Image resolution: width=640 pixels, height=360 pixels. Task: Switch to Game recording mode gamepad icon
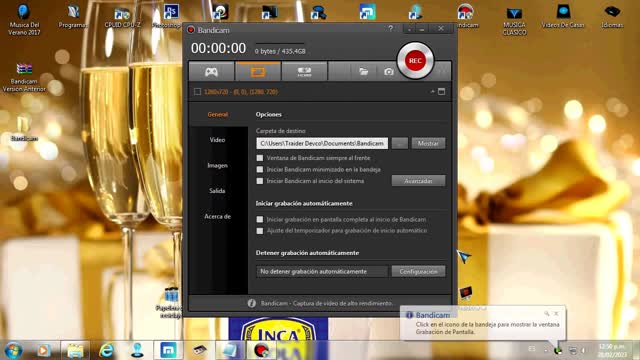(211, 72)
